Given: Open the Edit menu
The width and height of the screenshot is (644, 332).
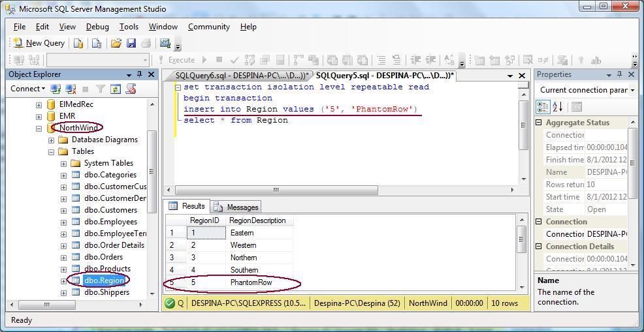Looking at the screenshot, I should 42,27.
